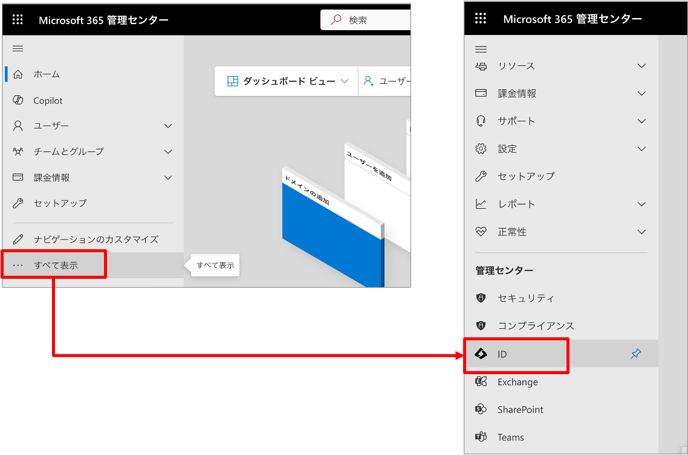Open セキュリティ admin center link
The image size is (688, 455).
[561, 298]
